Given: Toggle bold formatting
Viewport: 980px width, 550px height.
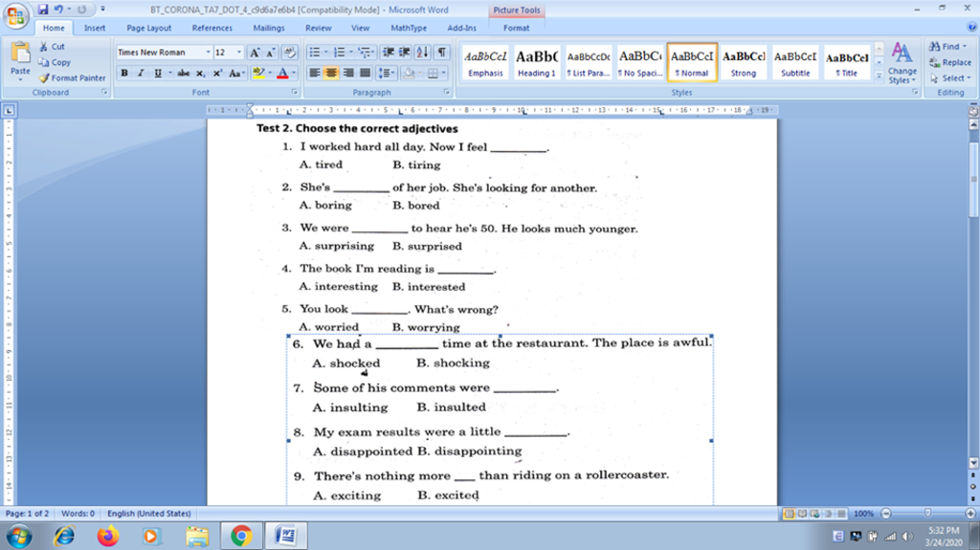Looking at the screenshot, I should point(124,73).
